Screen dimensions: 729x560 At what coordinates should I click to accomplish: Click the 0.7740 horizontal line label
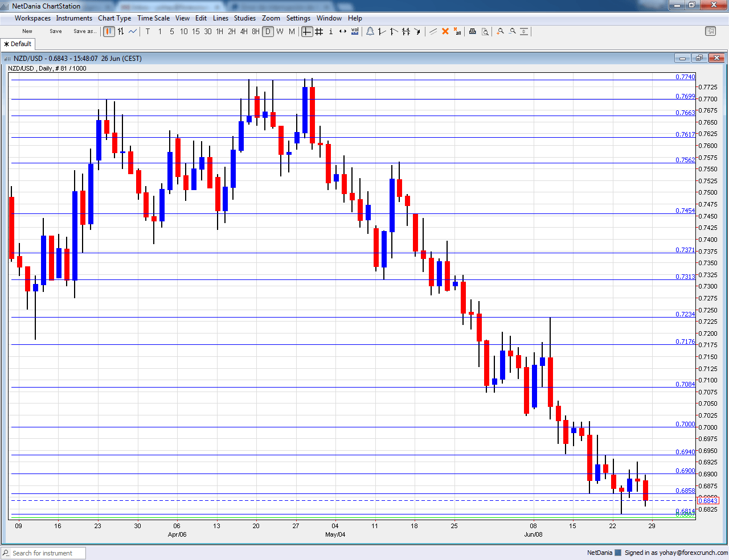click(x=685, y=77)
